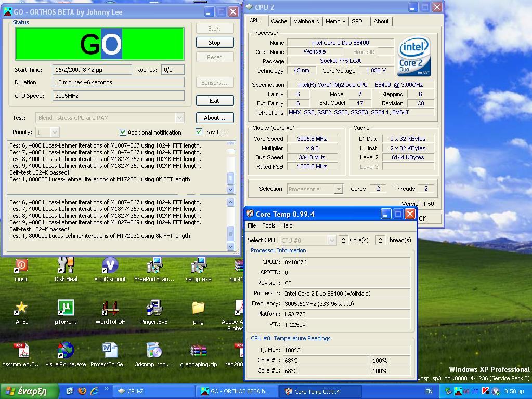Image resolution: width=532 pixels, height=399 pixels.
Task: Click the ORTHOS mountain icon in the system tray
Action: (x=458, y=391)
